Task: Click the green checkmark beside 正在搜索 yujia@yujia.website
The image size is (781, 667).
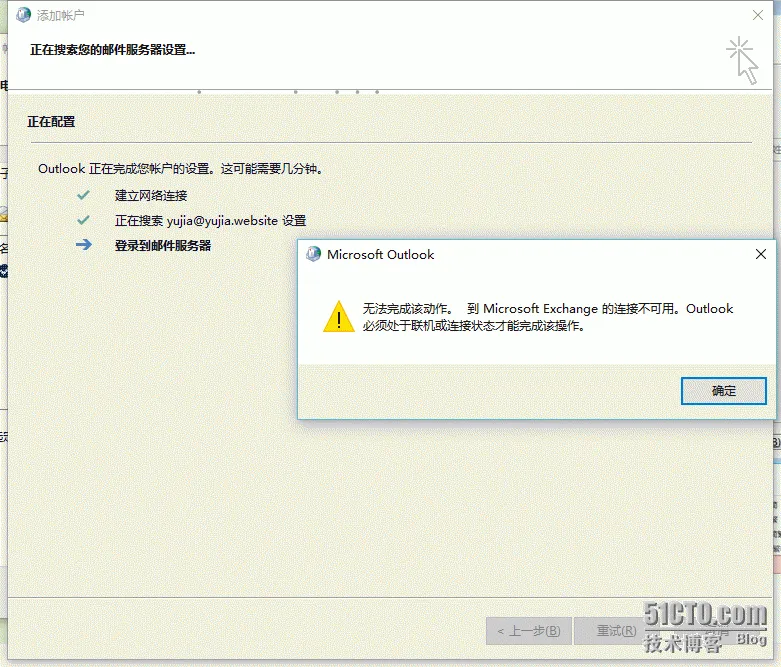Action: [x=84, y=220]
